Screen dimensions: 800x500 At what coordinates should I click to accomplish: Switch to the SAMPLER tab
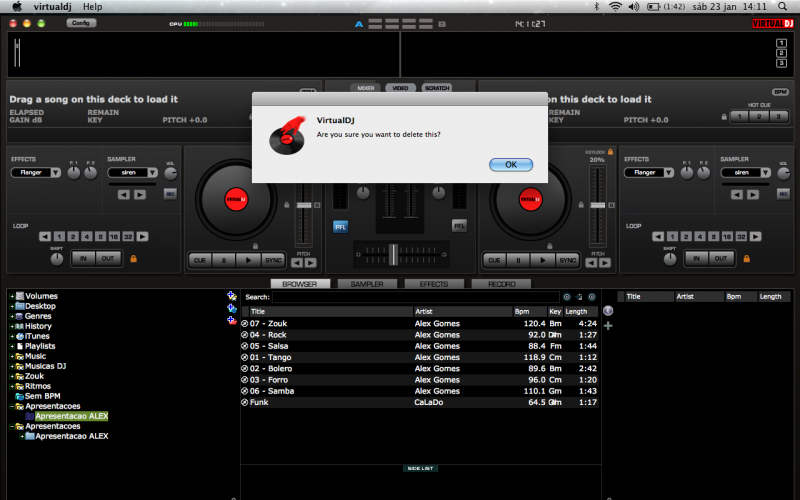(x=366, y=284)
